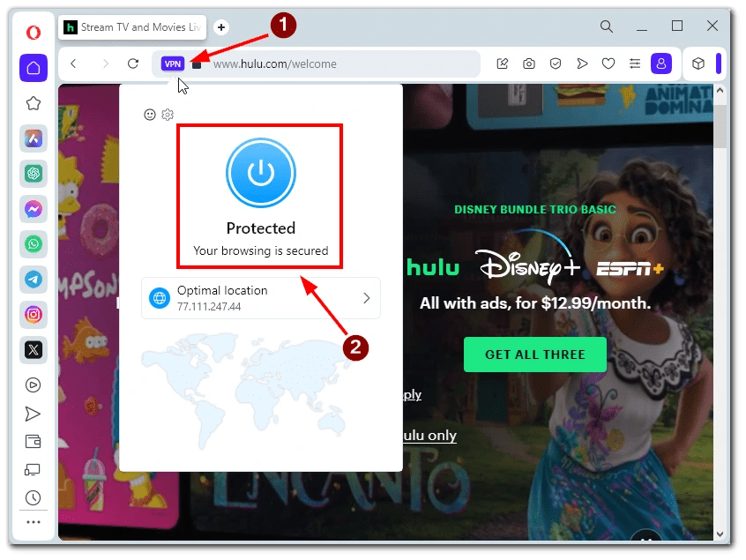Viewport: 746px width, 560px height.
Task: Open the hulu only link
Action: tap(431, 435)
